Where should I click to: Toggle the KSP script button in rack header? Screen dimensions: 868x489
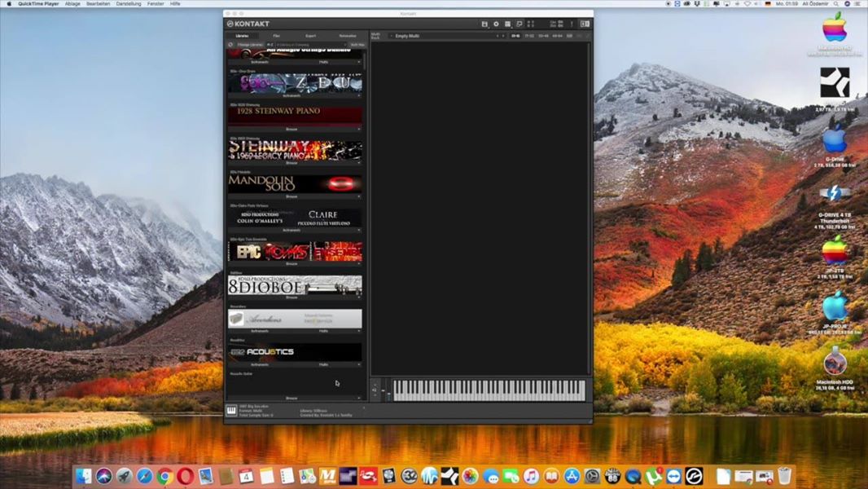pyautogui.click(x=569, y=35)
